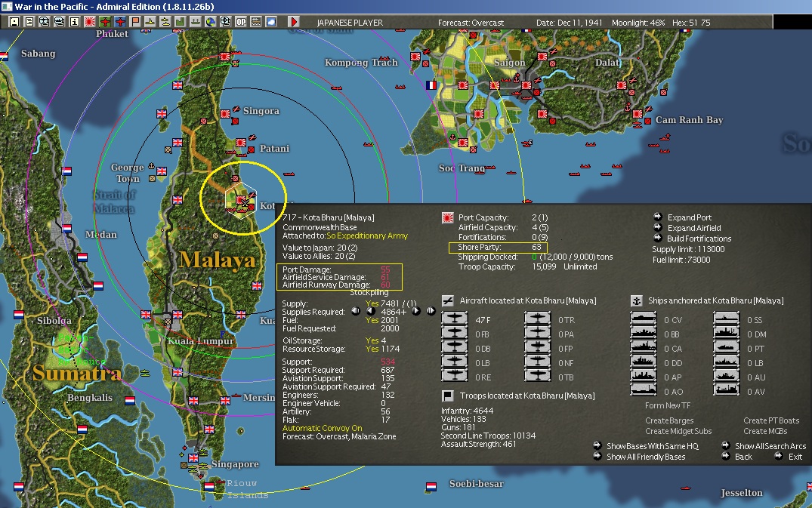Click the double yellow aircraft toolbar icon

(165, 22)
